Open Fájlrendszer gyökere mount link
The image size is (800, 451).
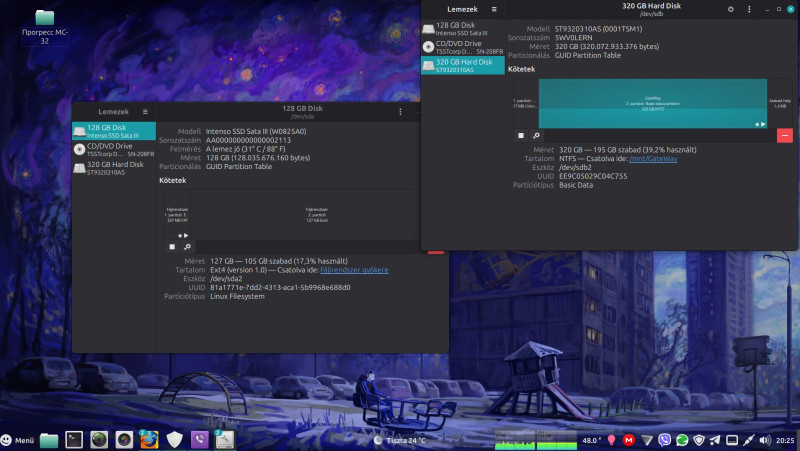[x=354, y=270]
